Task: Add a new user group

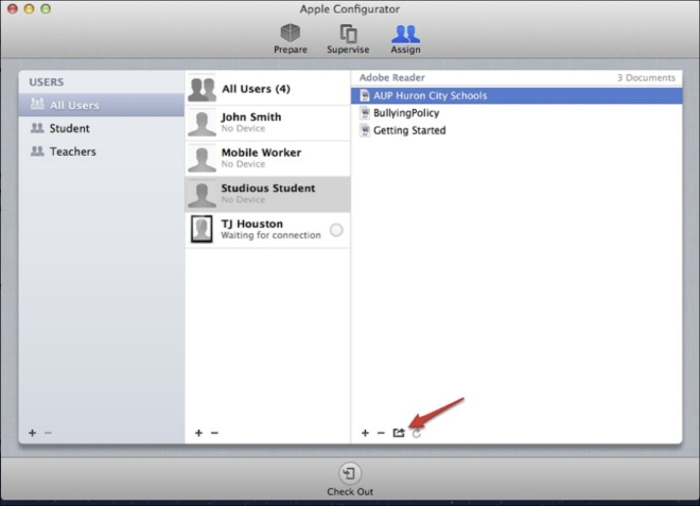Action: click(x=32, y=433)
